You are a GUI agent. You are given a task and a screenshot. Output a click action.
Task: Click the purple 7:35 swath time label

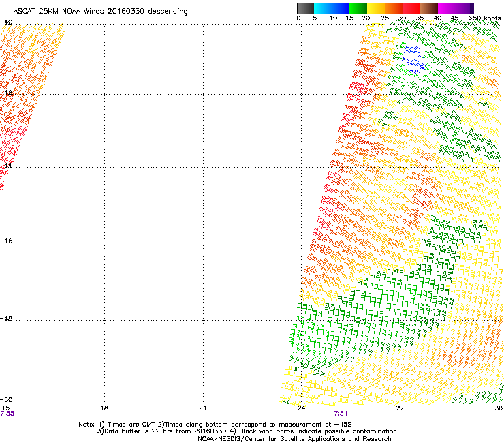pyautogui.click(x=7, y=414)
